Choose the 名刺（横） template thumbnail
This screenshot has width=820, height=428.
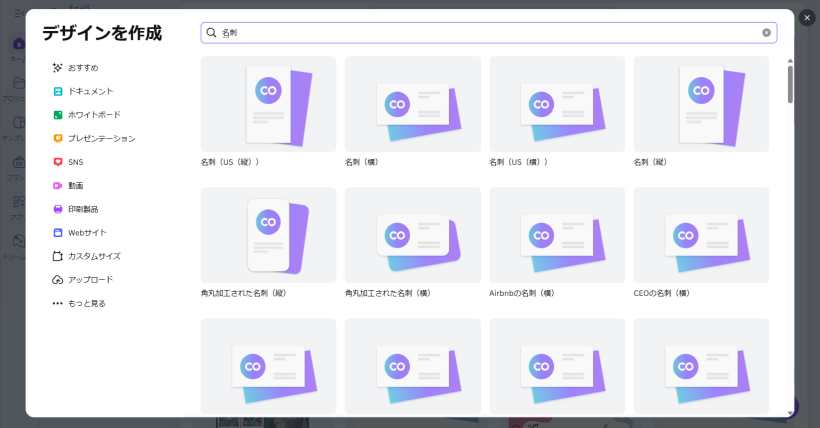[412, 104]
